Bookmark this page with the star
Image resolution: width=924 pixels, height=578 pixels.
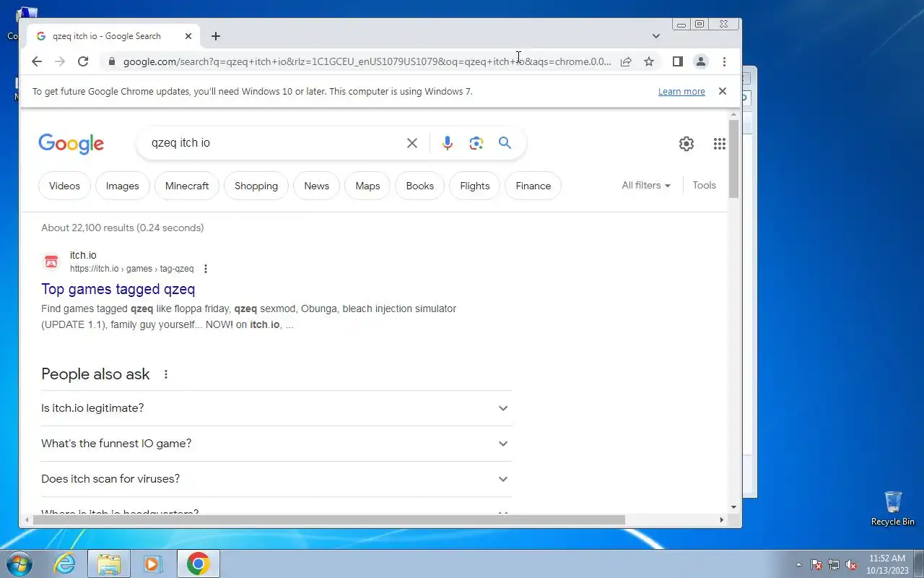pos(649,61)
